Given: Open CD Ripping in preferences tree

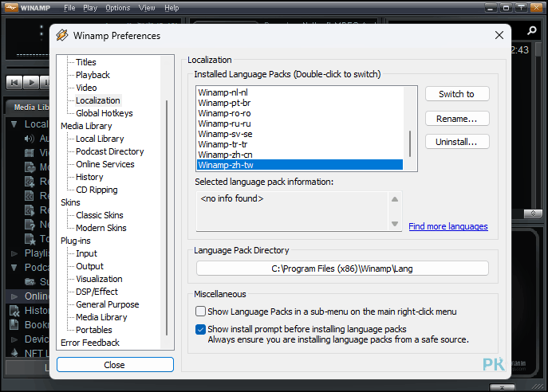Looking at the screenshot, I should 97,190.
